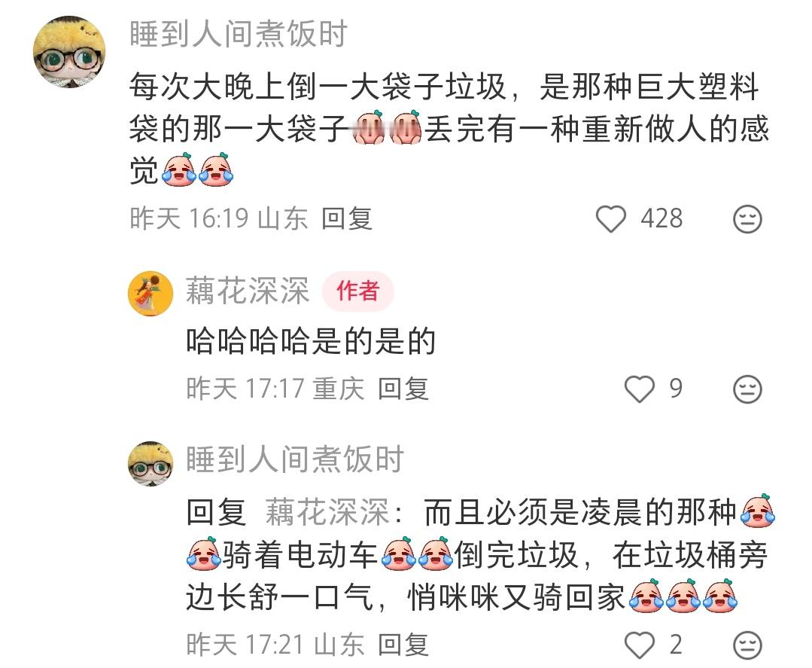Like the reply with 2 likes
This screenshot has height=668, width=812.
(640, 645)
